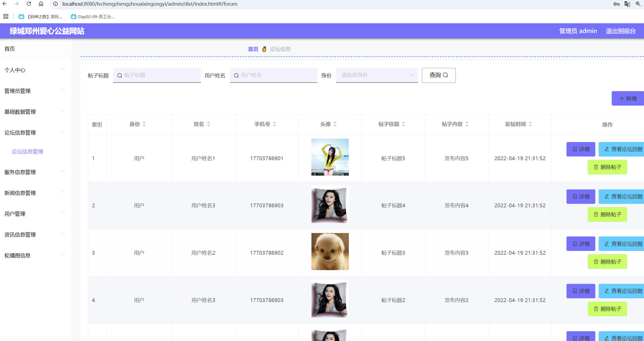The width and height of the screenshot is (644, 341).
Task: Click the zoom magnifier icon in address bar
Action: [638, 4]
